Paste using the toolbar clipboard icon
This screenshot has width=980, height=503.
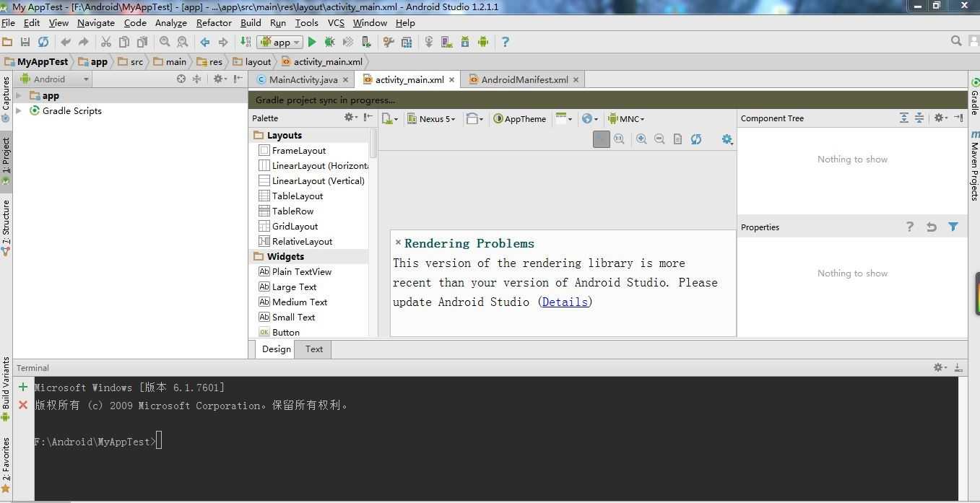click(x=142, y=42)
